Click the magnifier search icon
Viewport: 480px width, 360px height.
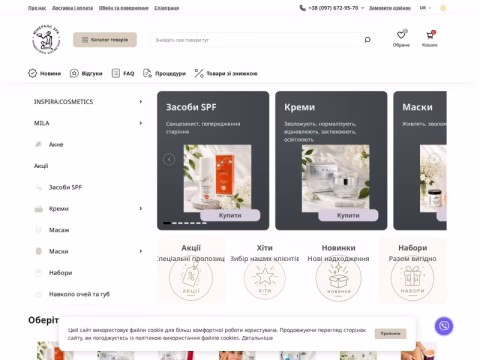[367, 40]
